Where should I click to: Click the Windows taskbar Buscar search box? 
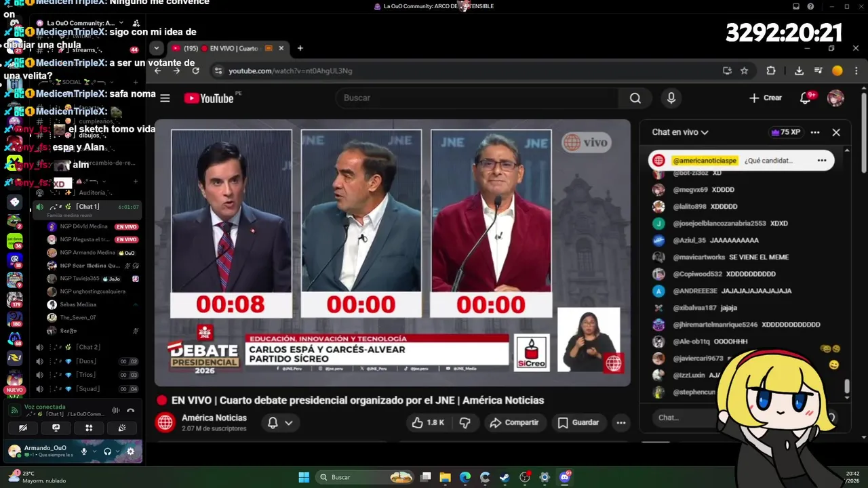pyautogui.click(x=365, y=477)
